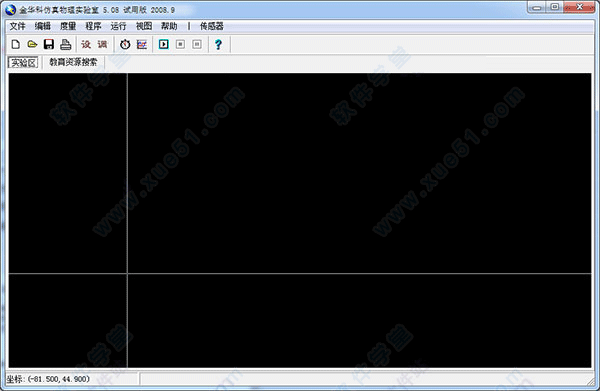Viewport: 600px width, 391px height.
Task: Switch to the 实验区 tab
Action: 23,62
